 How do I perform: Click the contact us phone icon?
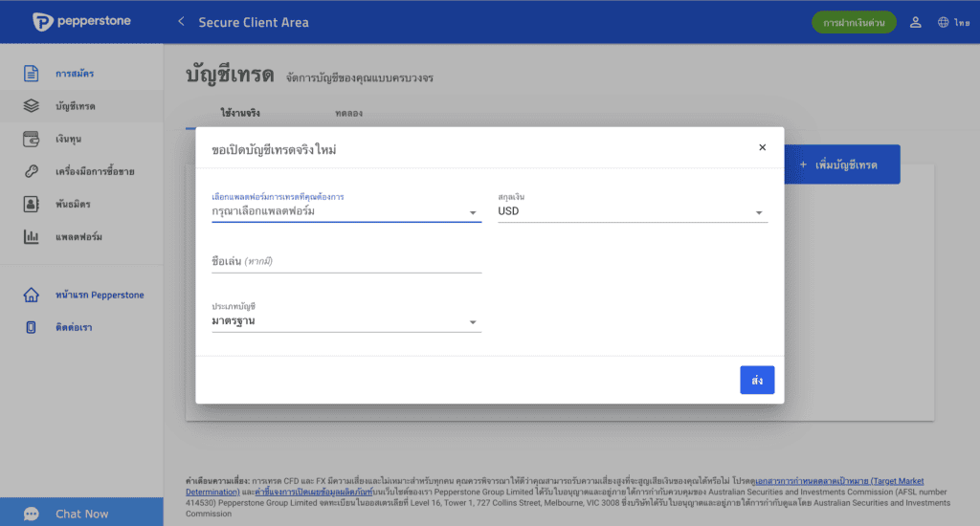click(32, 327)
